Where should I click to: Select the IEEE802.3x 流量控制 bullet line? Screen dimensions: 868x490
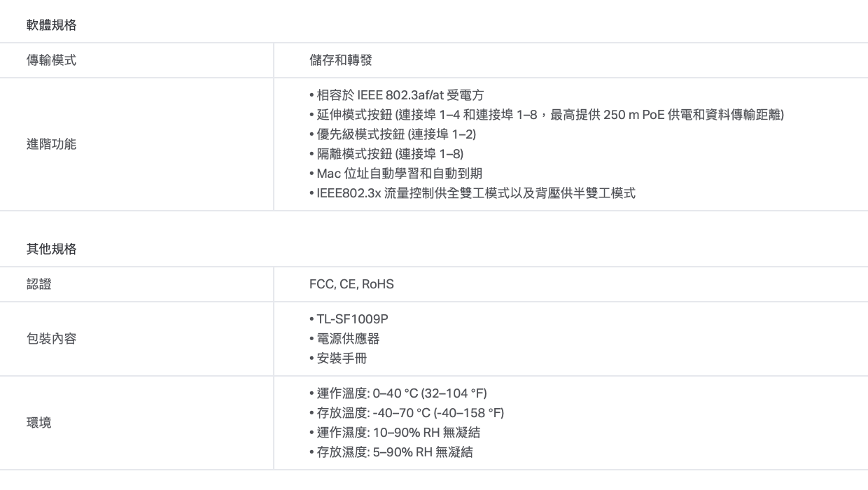point(472,193)
